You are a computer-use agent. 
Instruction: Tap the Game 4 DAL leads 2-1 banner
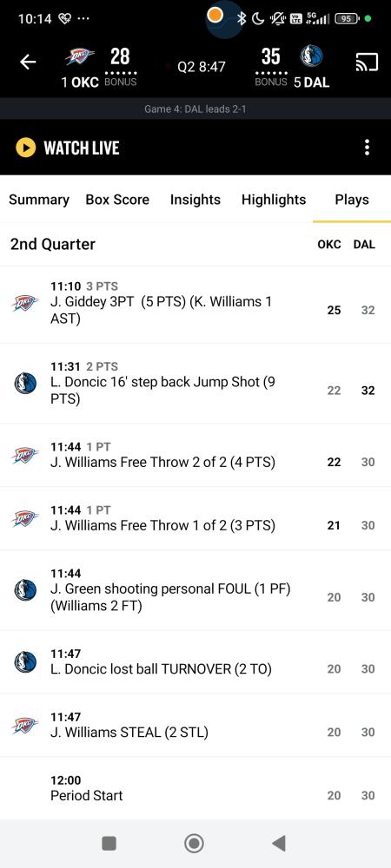tap(195, 109)
